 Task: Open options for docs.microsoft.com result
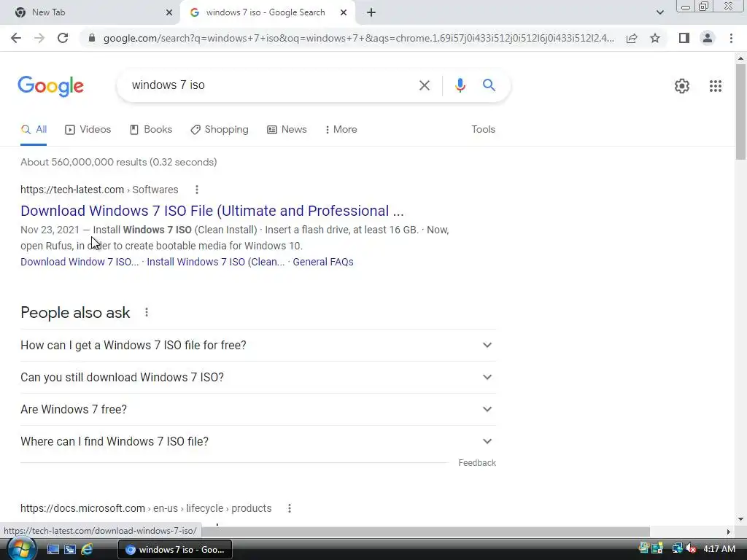click(289, 508)
